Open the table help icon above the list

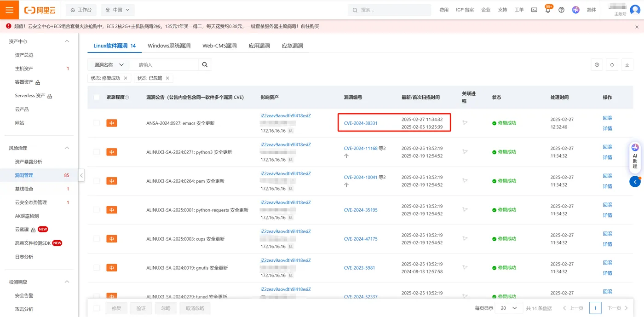tap(597, 65)
